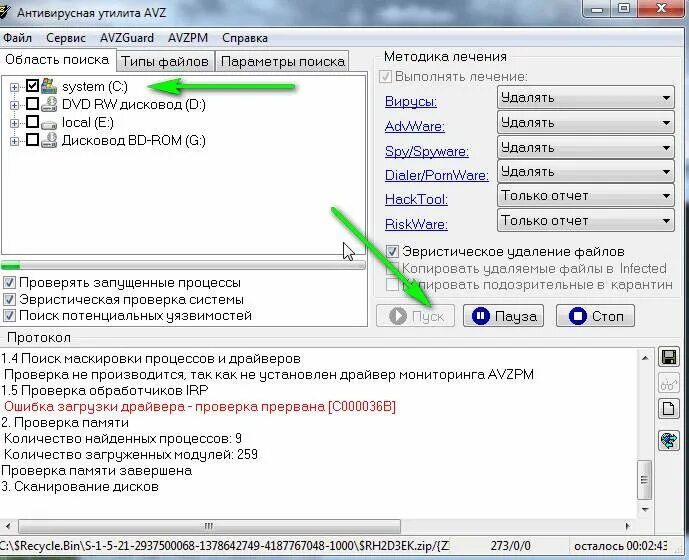
Task: Open the AdWare action dropdown
Action: point(586,123)
